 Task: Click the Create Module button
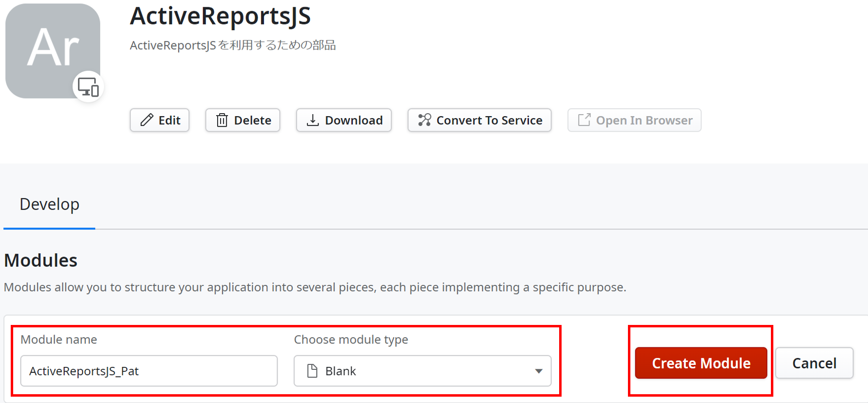pyautogui.click(x=701, y=363)
